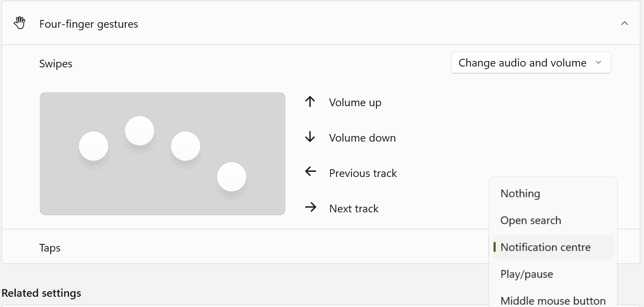
Task: Click the down arrow beside Volume down
Action: (x=310, y=137)
